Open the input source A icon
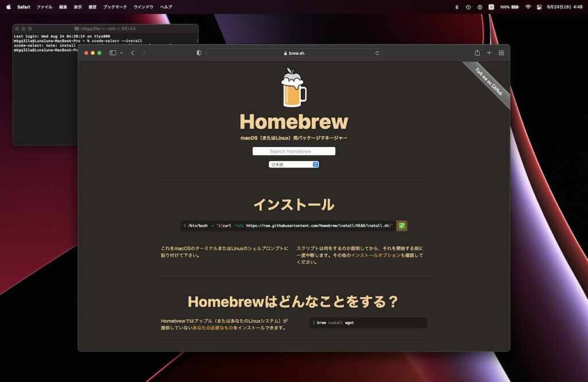The height and width of the screenshot is (382, 588). pos(492,7)
